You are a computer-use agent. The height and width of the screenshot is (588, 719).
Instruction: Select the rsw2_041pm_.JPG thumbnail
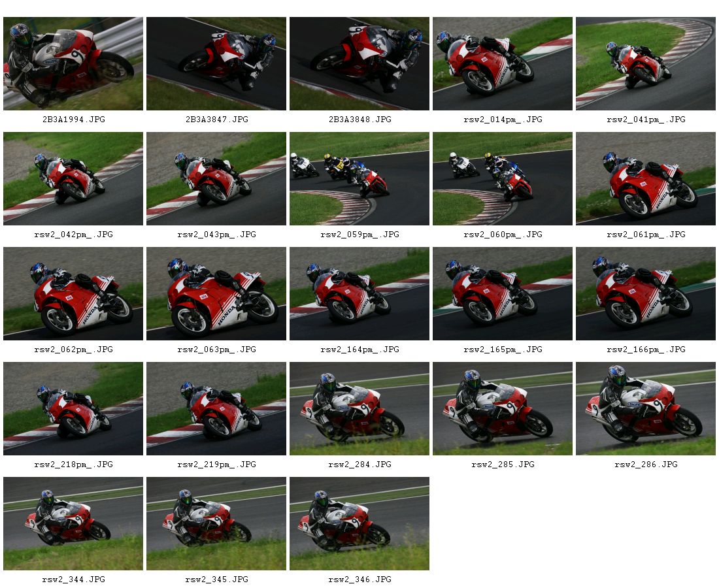[x=646, y=64]
